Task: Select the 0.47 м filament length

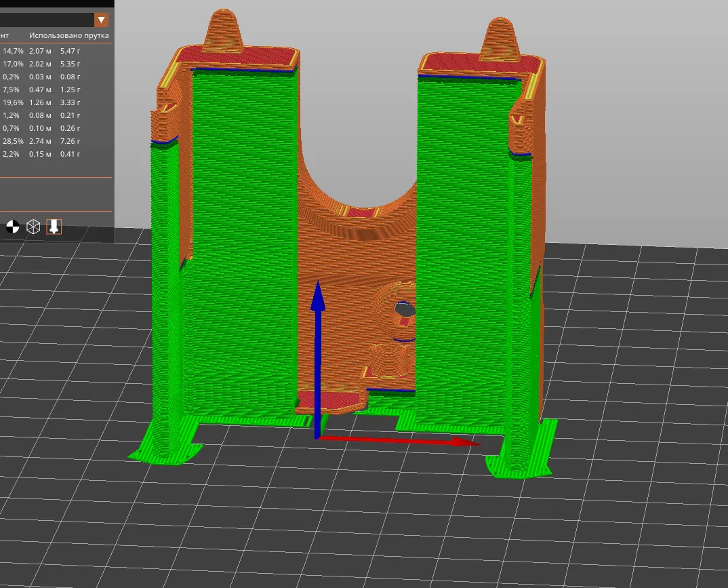Action: point(40,90)
